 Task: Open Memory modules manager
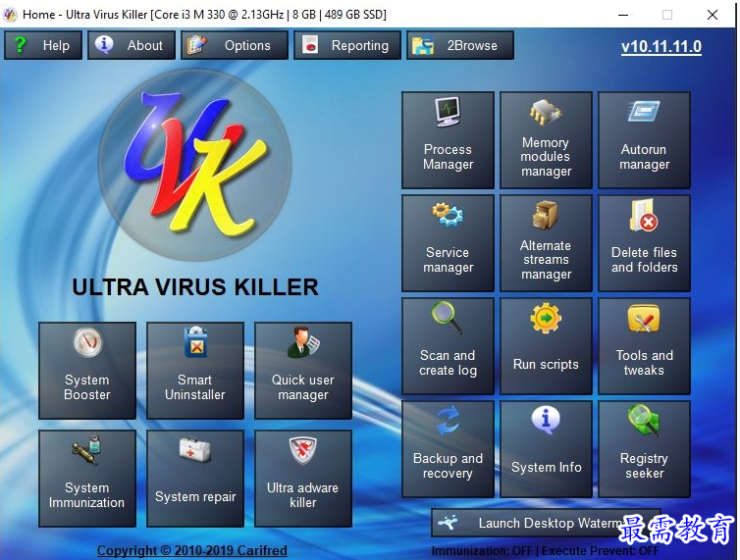point(546,140)
